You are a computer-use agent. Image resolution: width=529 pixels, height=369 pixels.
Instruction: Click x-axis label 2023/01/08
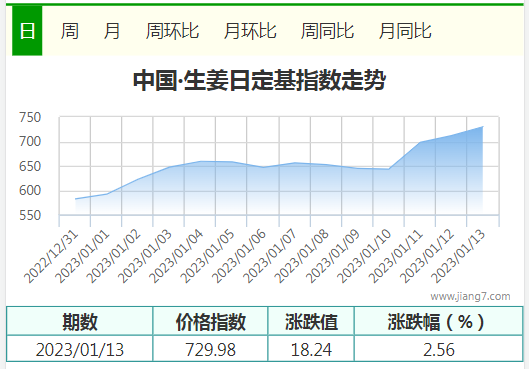click(302, 256)
